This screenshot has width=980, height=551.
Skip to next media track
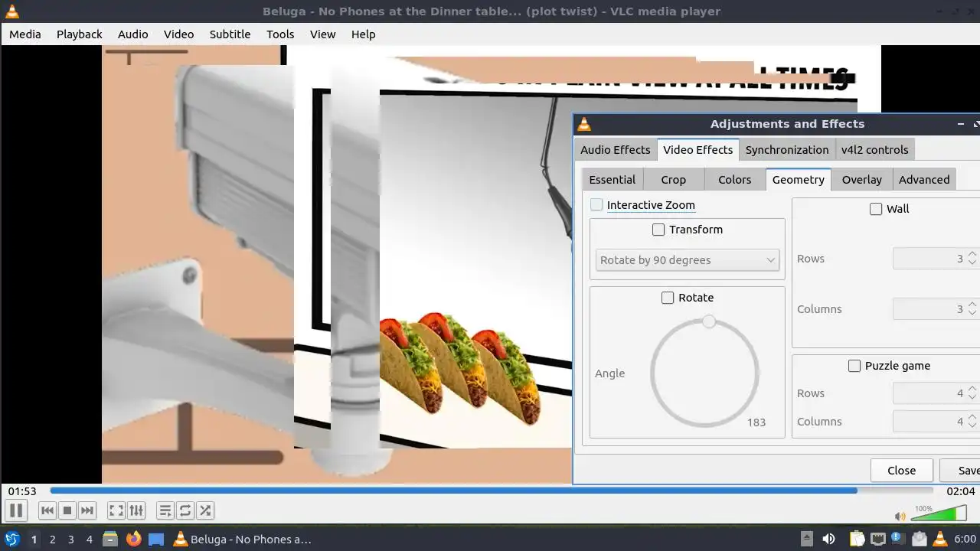coord(87,510)
